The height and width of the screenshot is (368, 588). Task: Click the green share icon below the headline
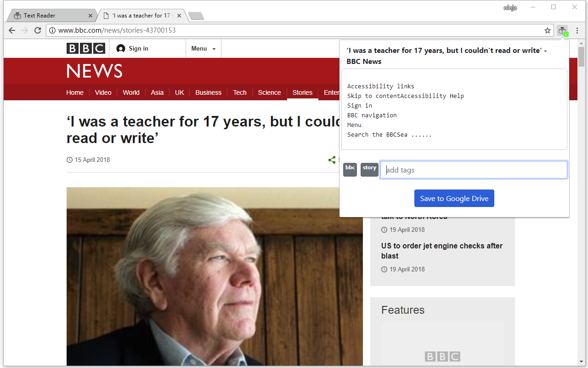click(332, 160)
